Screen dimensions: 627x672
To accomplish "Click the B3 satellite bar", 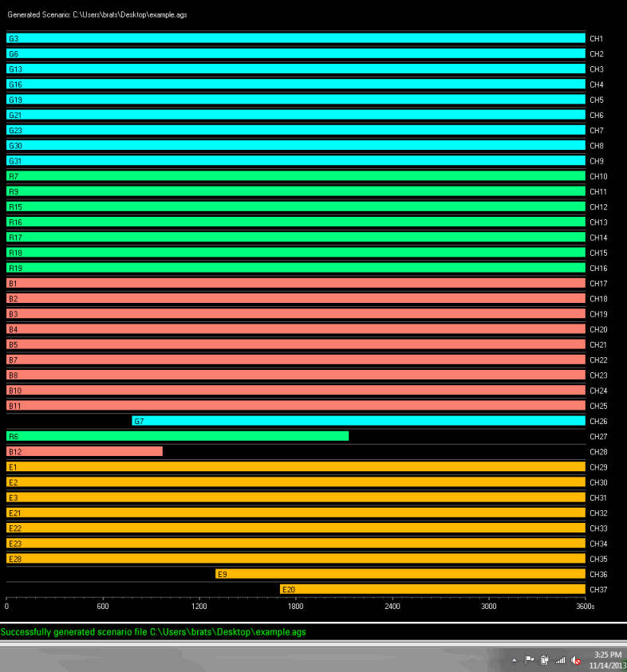I will (296, 314).
